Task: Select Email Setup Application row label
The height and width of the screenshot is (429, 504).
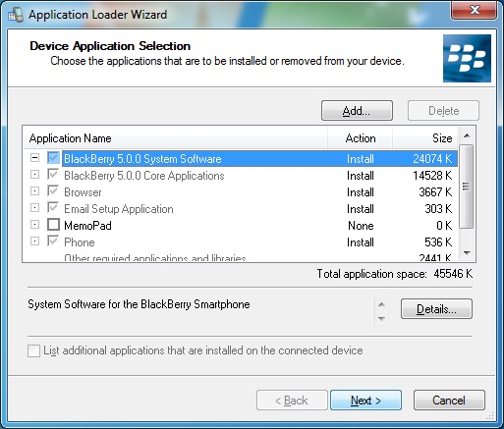Action: 119,209
